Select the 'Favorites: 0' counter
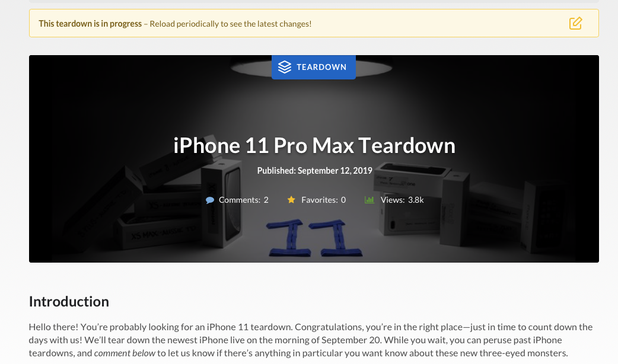Screen dimensions: 618x364 pos(324,200)
